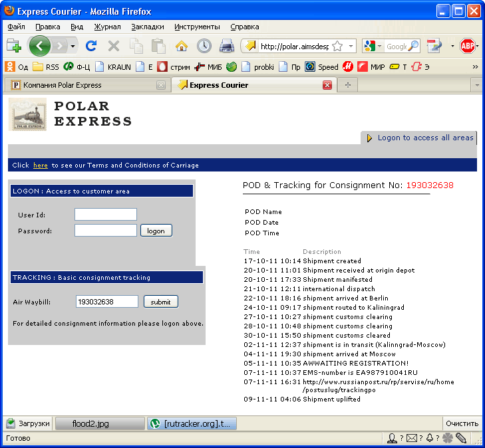
Task: Click the Password field
Action: [106, 231]
